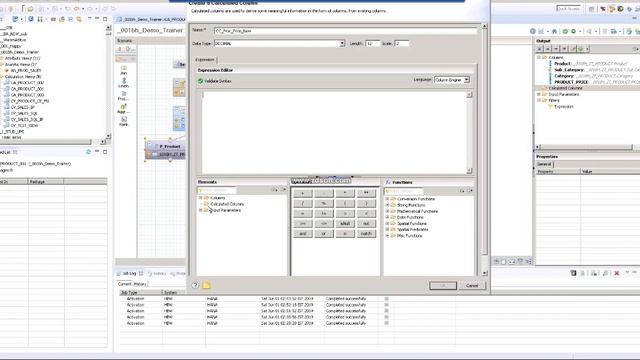The height and width of the screenshot is (360, 640).
Task: Switch to the Job Log tab
Action: point(129,273)
